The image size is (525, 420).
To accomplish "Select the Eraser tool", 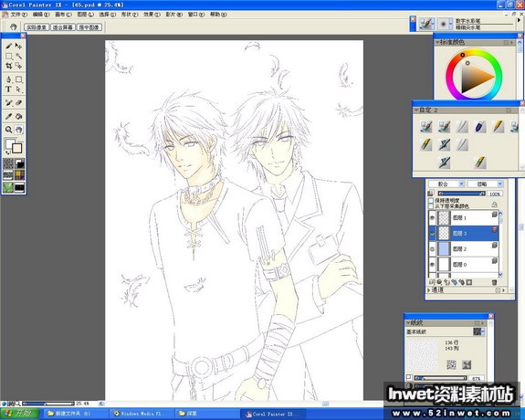I will point(19,103).
